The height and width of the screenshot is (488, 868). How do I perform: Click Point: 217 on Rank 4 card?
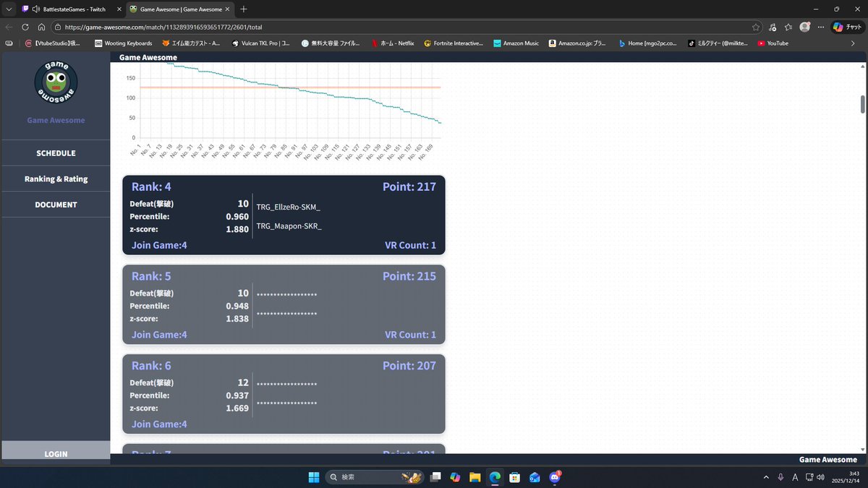pos(409,187)
